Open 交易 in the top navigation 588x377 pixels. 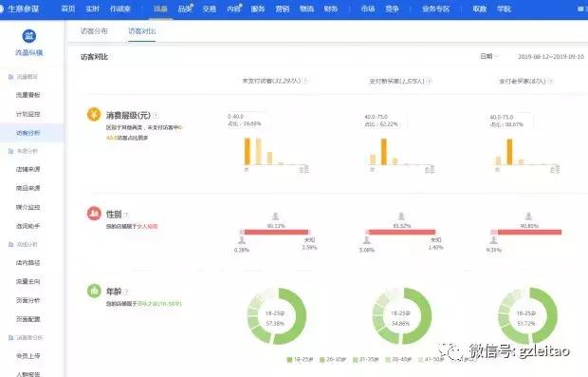pos(210,9)
